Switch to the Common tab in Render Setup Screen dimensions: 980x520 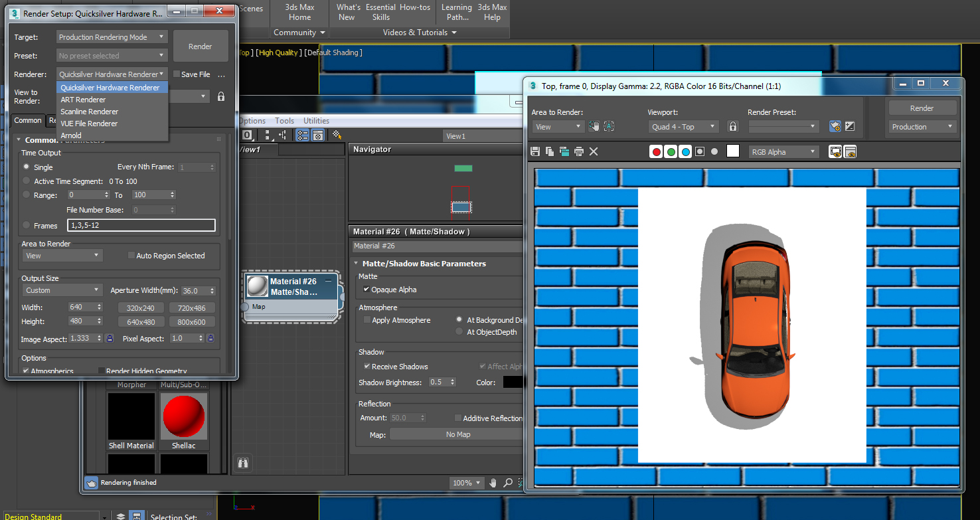28,120
